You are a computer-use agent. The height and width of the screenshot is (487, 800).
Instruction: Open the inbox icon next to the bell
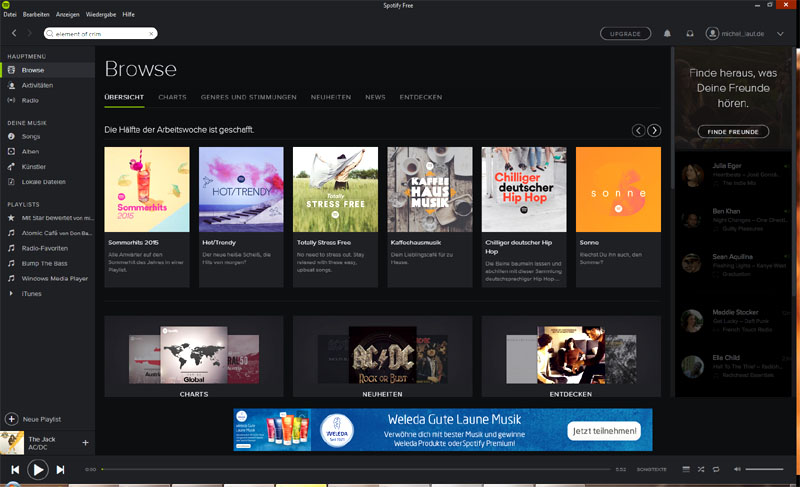(690, 34)
